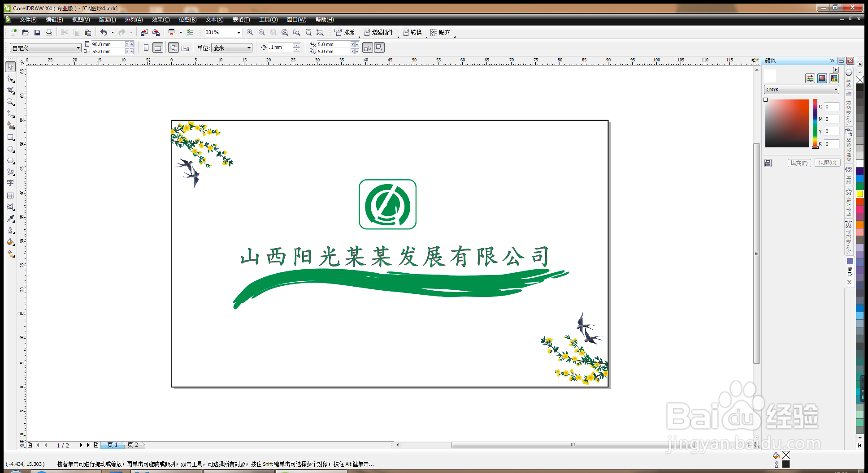Select the Eyedropper tool
This screenshot has width=868, height=473.
10,219
